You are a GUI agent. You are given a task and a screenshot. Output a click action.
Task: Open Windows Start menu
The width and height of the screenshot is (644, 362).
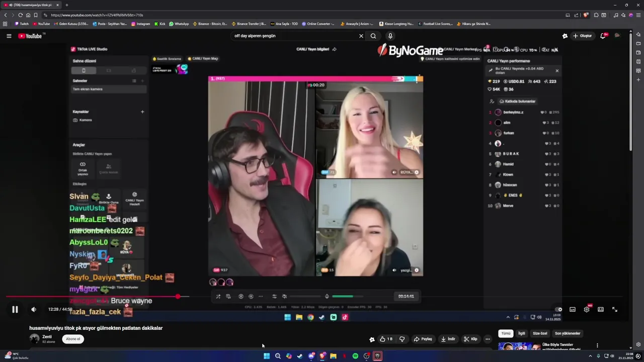click(x=267, y=356)
